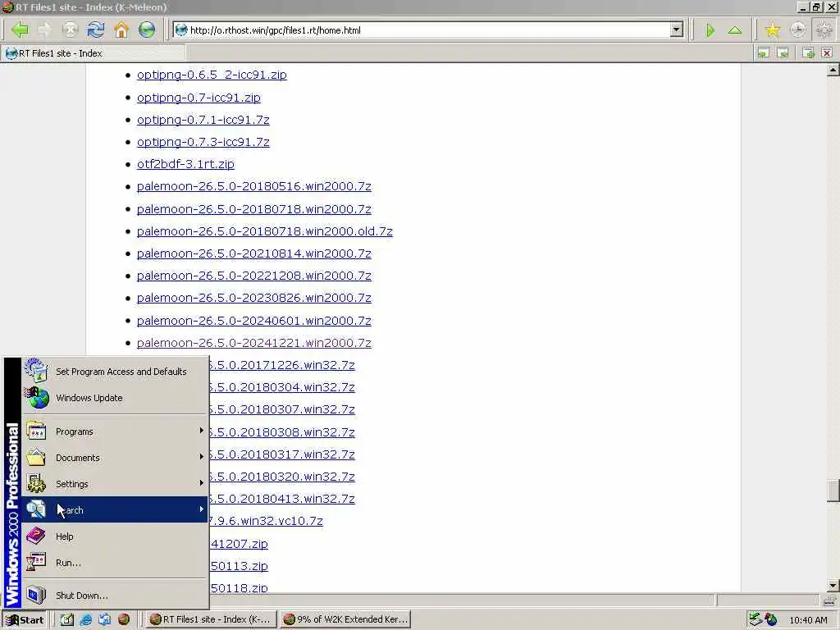Open link ending 50113.zip
This screenshot has width=840, height=630.
(239, 566)
